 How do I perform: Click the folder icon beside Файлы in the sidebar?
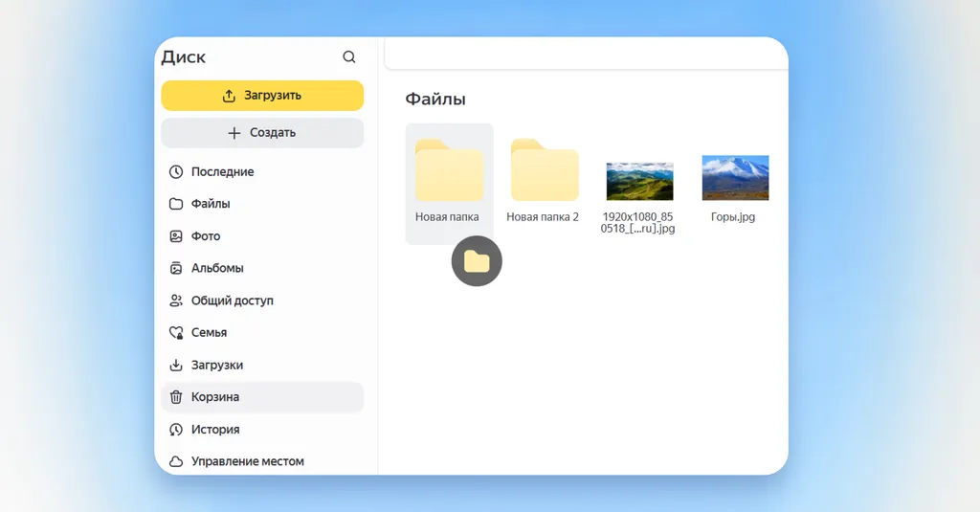176,204
